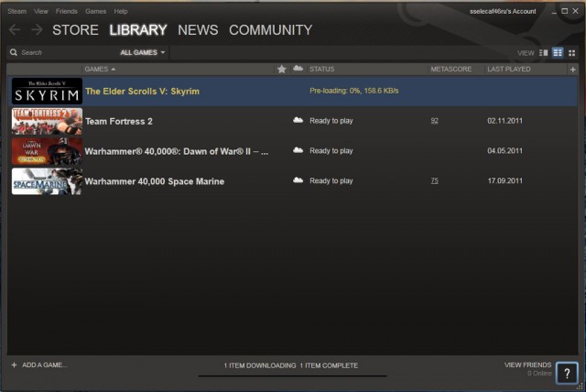Open VIEW FRIENDS list
The width and height of the screenshot is (586, 392).
coord(527,365)
